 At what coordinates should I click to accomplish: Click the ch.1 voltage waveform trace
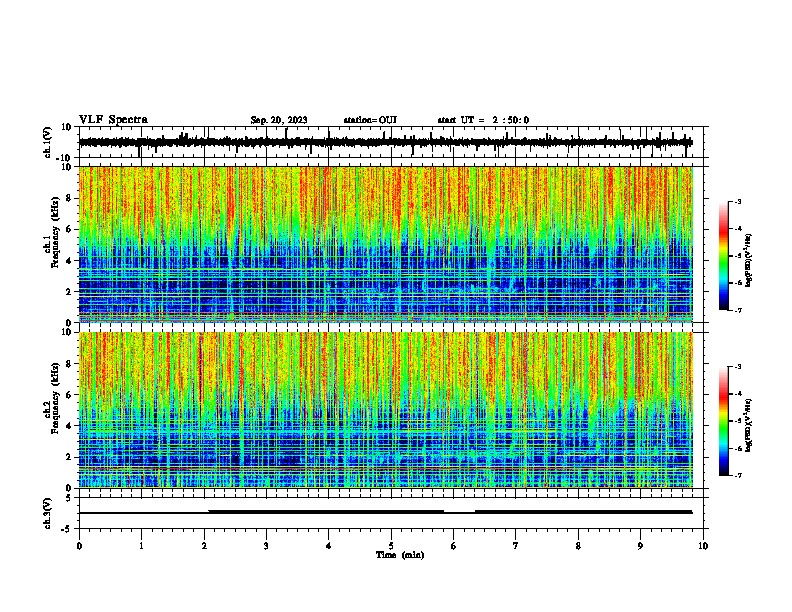[386, 142]
